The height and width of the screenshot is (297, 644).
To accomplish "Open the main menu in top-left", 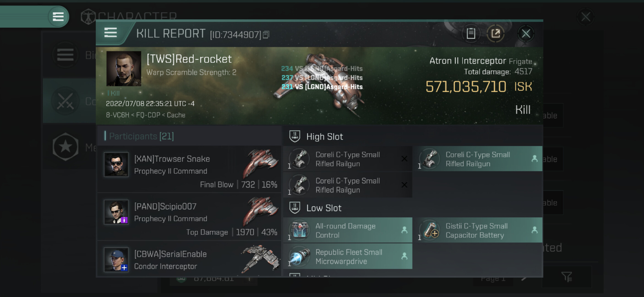I will coord(58,16).
